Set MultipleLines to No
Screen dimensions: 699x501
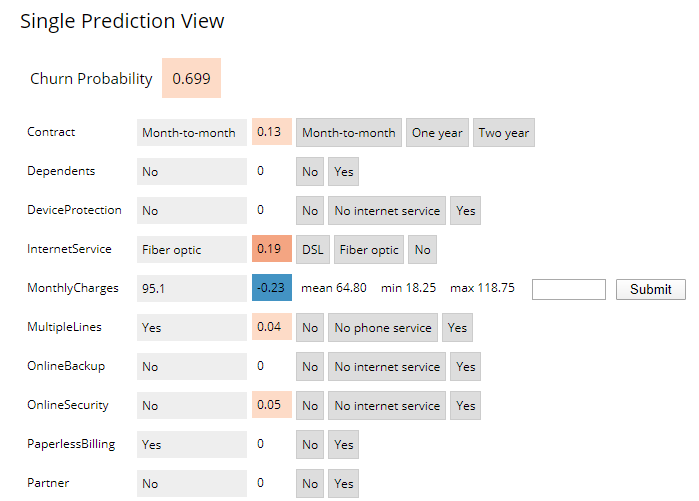[x=310, y=328]
